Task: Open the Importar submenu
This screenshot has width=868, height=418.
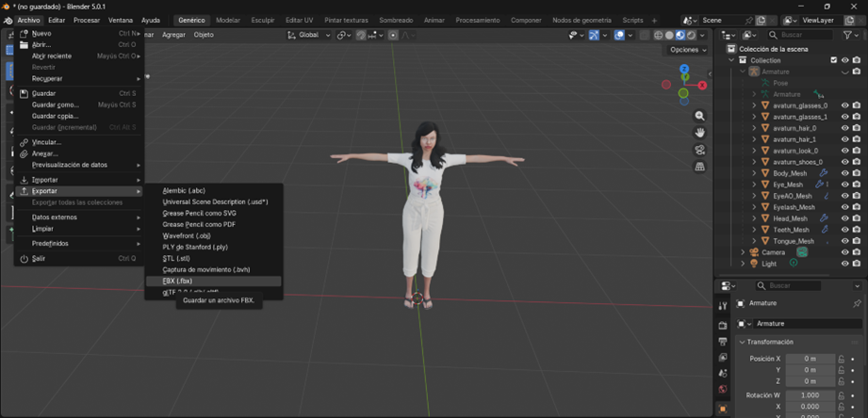Action: point(79,180)
